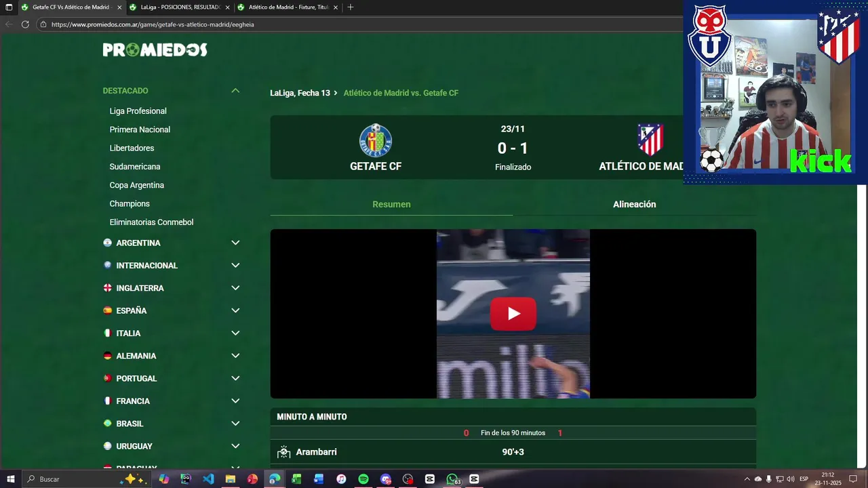The width and height of the screenshot is (868, 488).
Task: Click the Brasil flag icon in sidebar
Action: point(107,424)
